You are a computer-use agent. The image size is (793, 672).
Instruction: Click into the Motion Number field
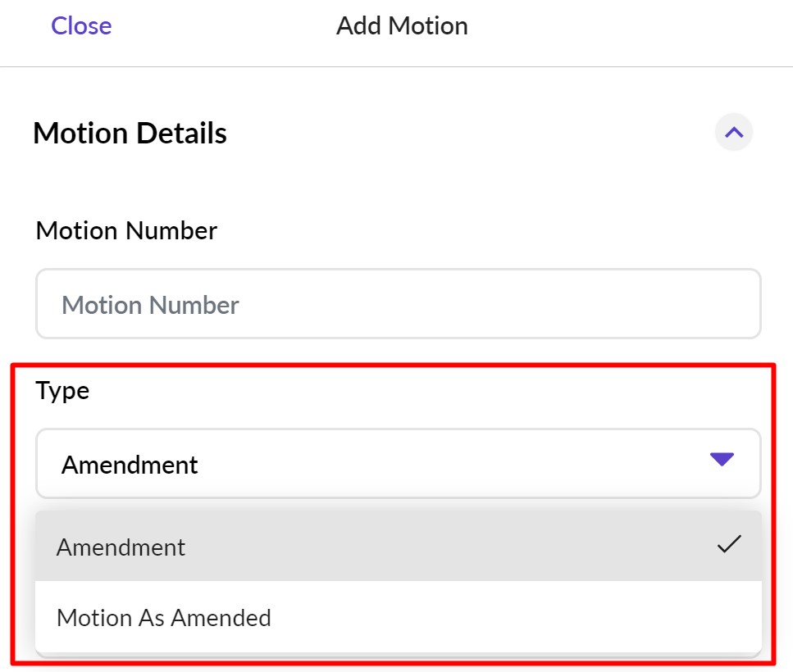pyautogui.click(x=398, y=304)
